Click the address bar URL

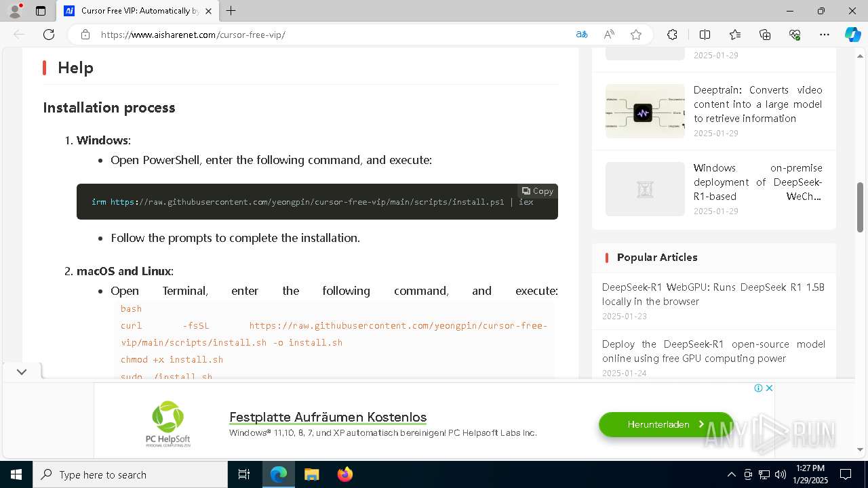point(193,35)
